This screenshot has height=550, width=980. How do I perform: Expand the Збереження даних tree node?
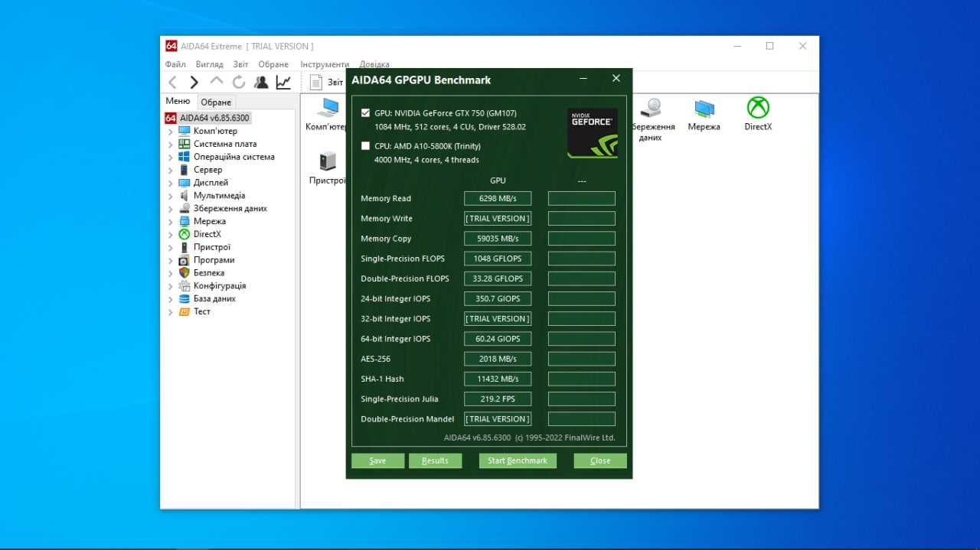point(171,209)
